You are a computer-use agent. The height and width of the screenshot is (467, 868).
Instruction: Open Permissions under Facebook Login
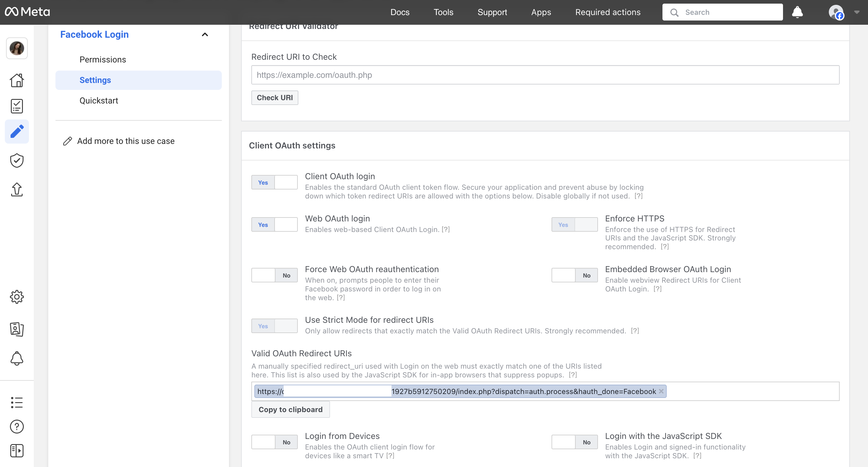point(103,60)
